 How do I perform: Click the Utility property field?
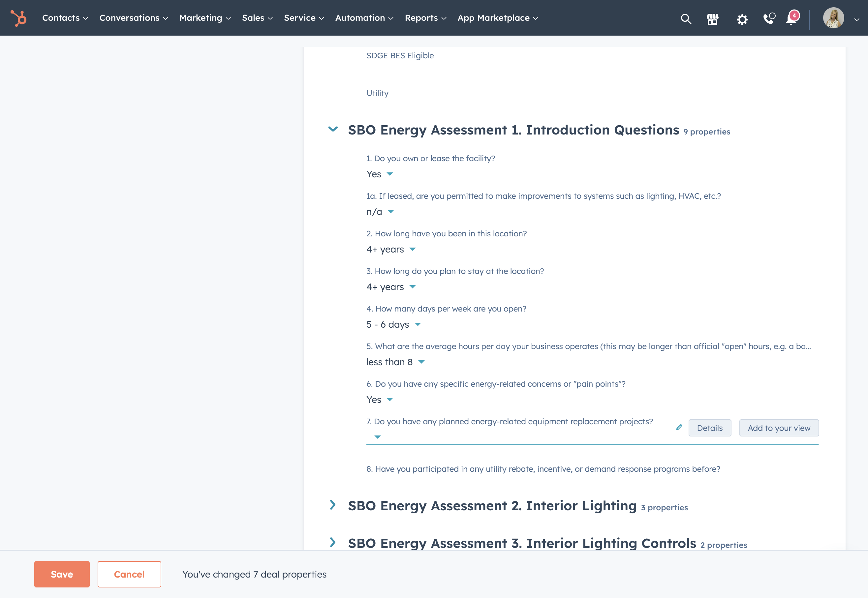tap(377, 93)
